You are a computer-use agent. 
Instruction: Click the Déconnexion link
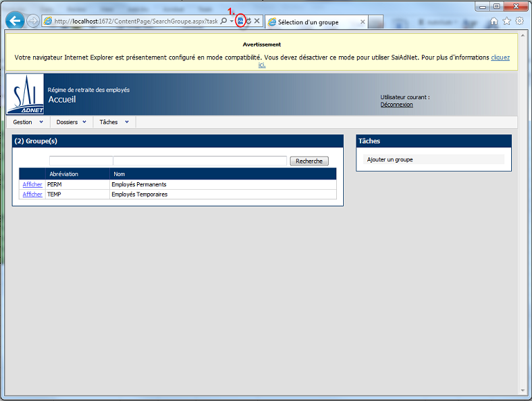[396, 105]
